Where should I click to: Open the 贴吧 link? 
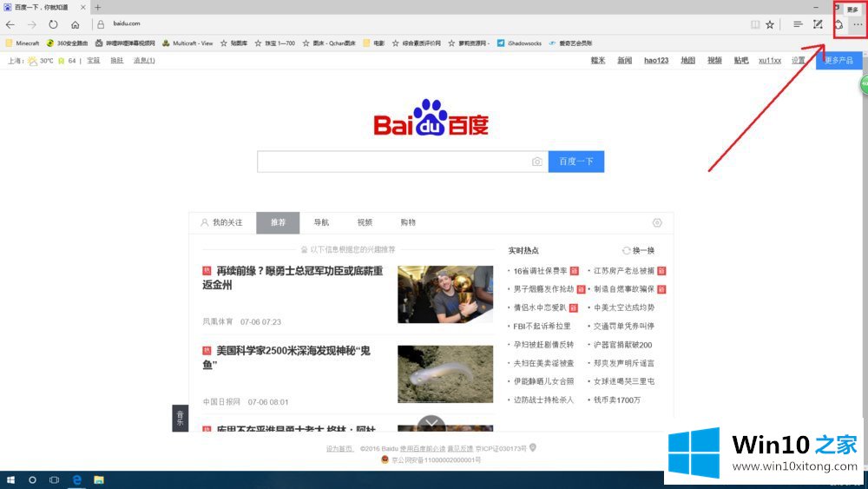tap(740, 60)
